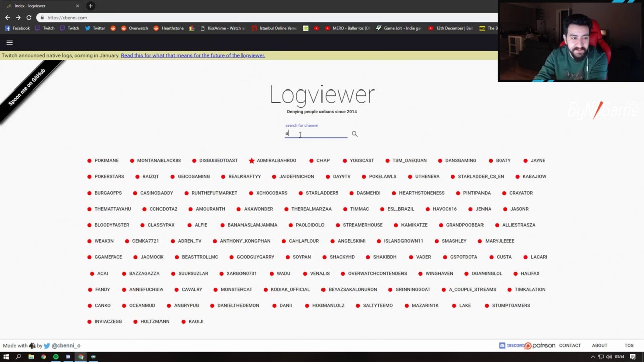Click the system clock showing 03:54
Screen dimensions: 644x362
point(619,357)
